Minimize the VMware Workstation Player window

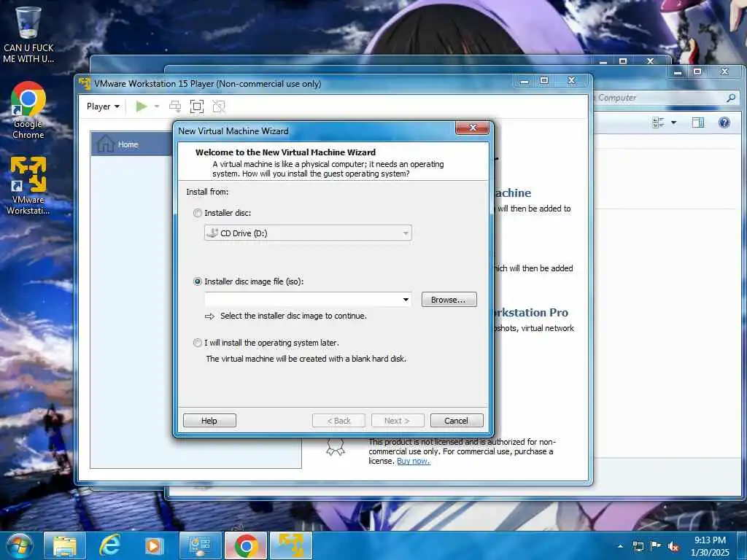click(525, 81)
